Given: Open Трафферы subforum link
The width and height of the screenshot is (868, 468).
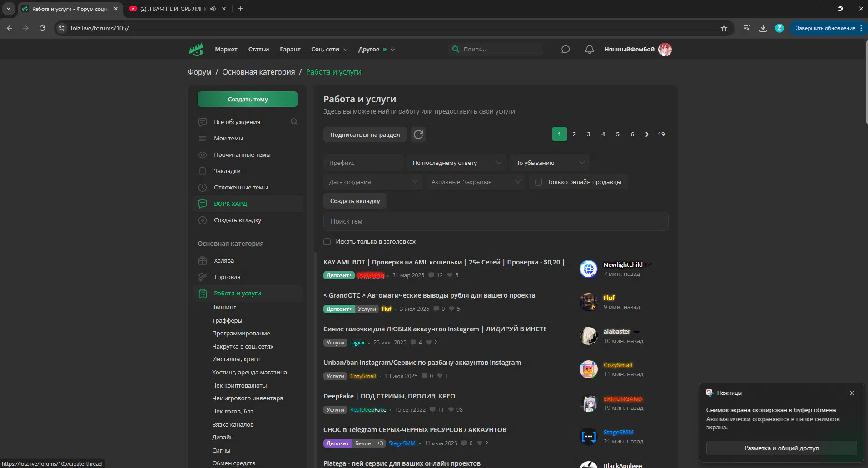Looking at the screenshot, I should pyautogui.click(x=227, y=320).
